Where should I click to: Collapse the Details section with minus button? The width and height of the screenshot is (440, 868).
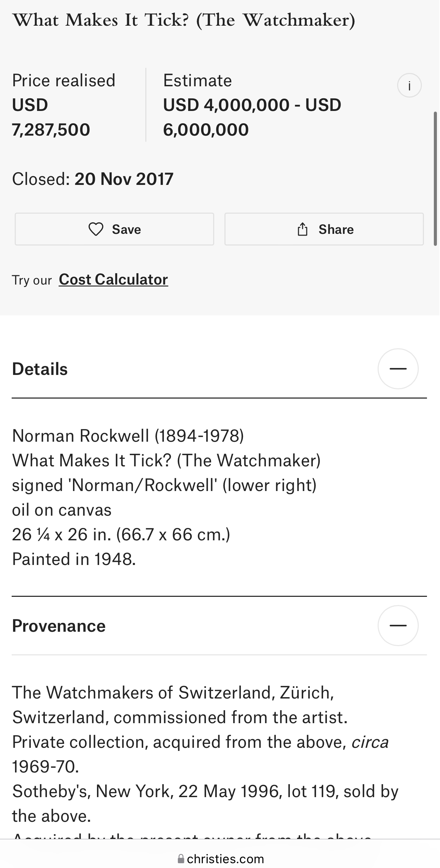click(x=398, y=369)
